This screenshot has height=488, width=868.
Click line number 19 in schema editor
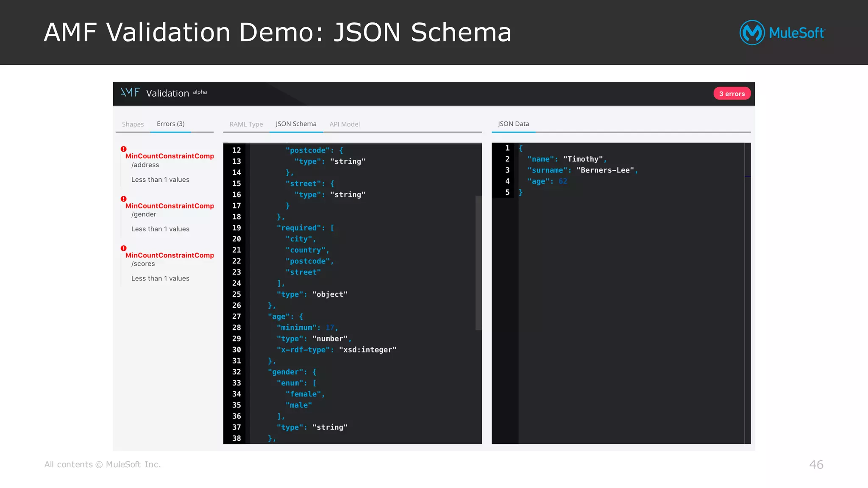coord(236,228)
